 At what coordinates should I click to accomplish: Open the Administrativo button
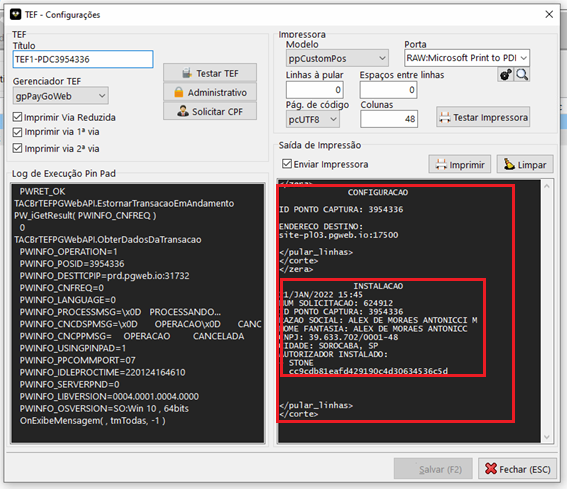coord(210,92)
